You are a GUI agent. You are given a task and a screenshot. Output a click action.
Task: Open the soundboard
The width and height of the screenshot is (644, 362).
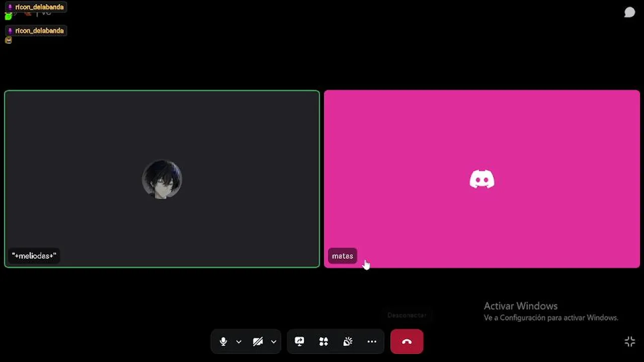pyautogui.click(x=348, y=342)
